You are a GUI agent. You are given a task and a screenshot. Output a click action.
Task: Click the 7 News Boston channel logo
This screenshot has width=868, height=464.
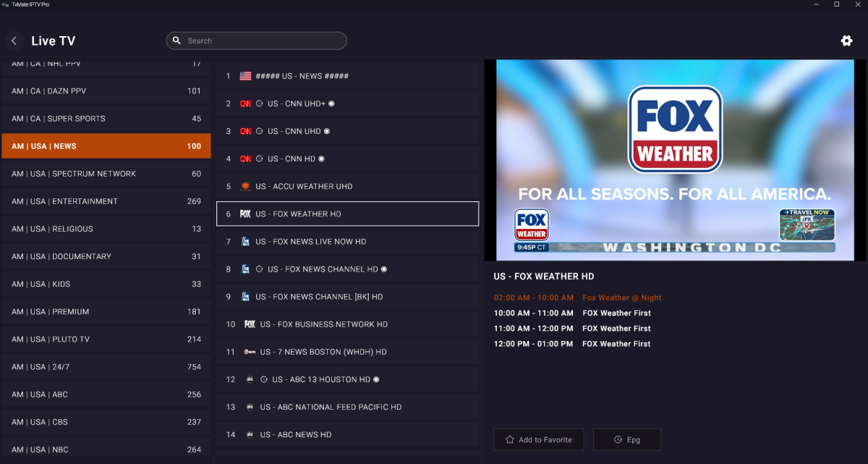click(250, 352)
